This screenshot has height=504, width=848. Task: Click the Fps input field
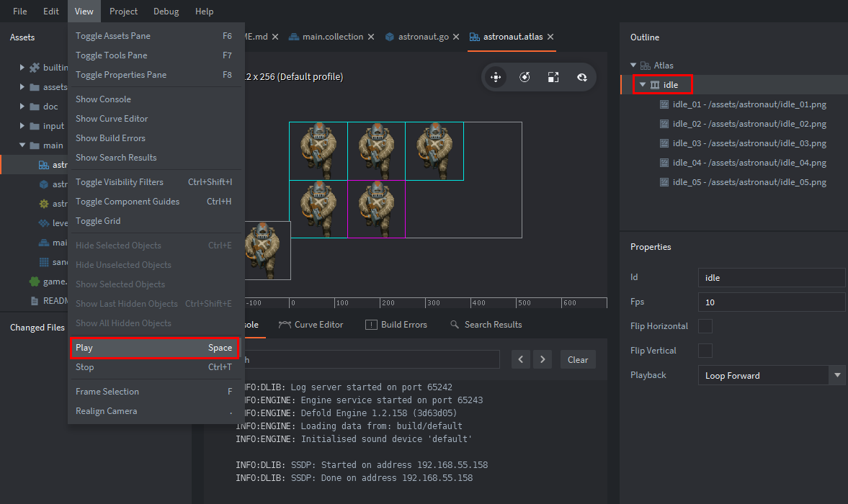pos(771,302)
